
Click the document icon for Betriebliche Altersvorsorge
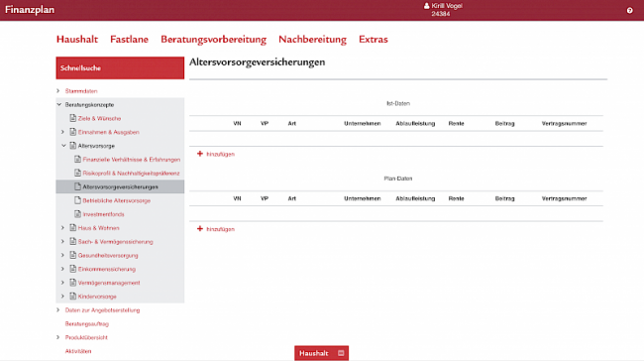pyautogui.click(x=77, y=200)
